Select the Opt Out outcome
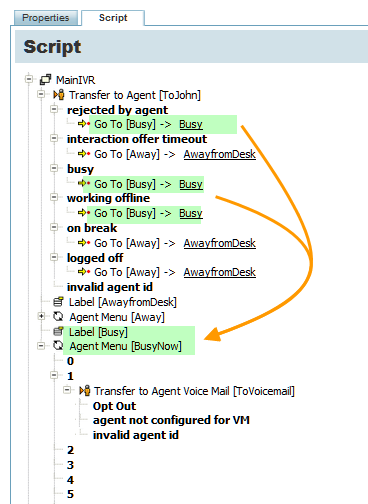This screenshot has height=504, width=368. pyautogui.click(x=114, y=406)
